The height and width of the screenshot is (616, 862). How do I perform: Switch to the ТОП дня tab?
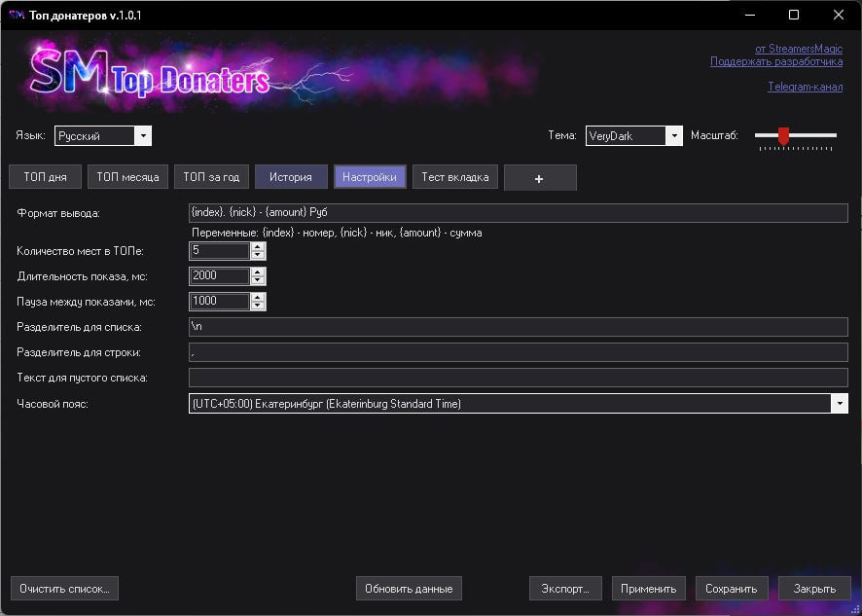[x=45, y=177]
